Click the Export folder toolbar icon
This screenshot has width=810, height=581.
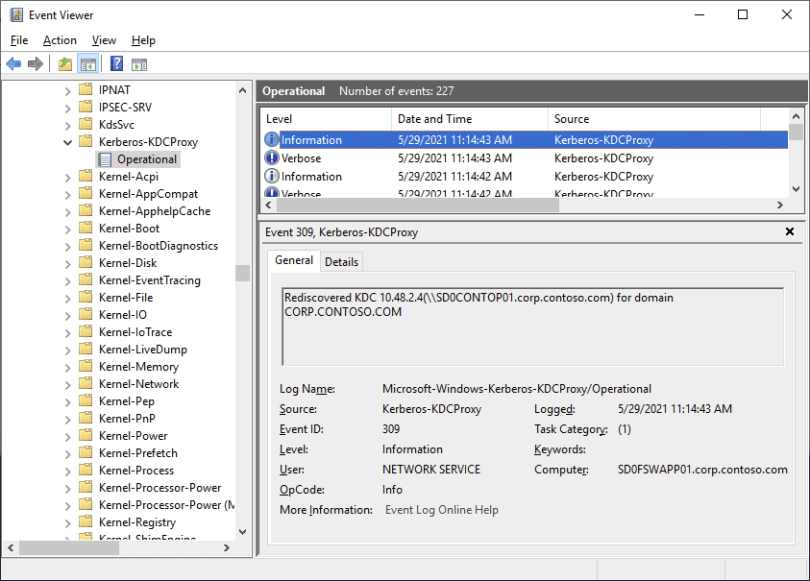64,63
